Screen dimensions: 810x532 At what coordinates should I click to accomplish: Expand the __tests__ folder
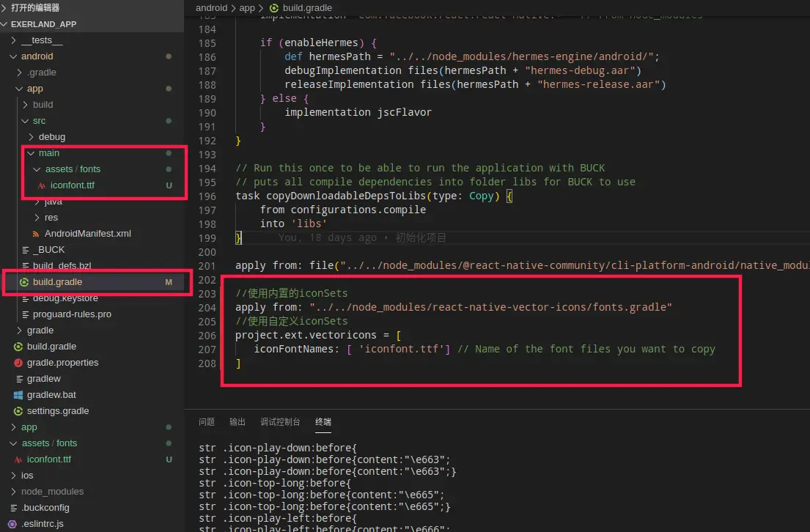coord(42,40)
